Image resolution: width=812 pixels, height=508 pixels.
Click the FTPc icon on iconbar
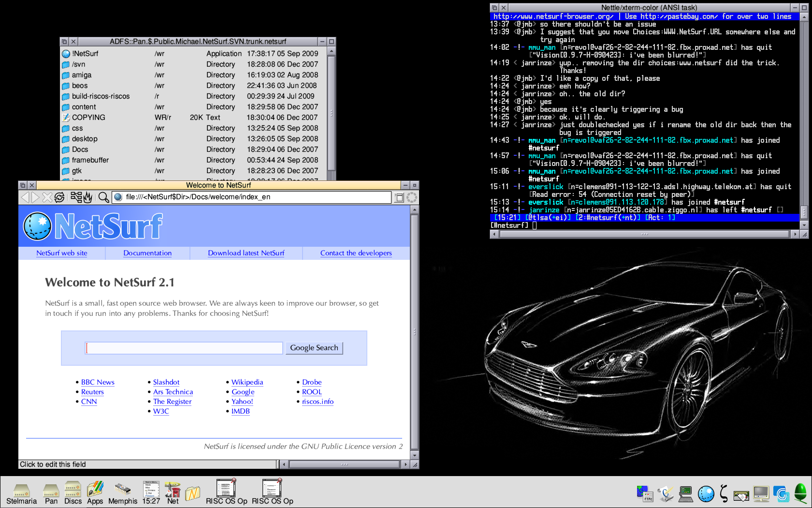(645, 493)
